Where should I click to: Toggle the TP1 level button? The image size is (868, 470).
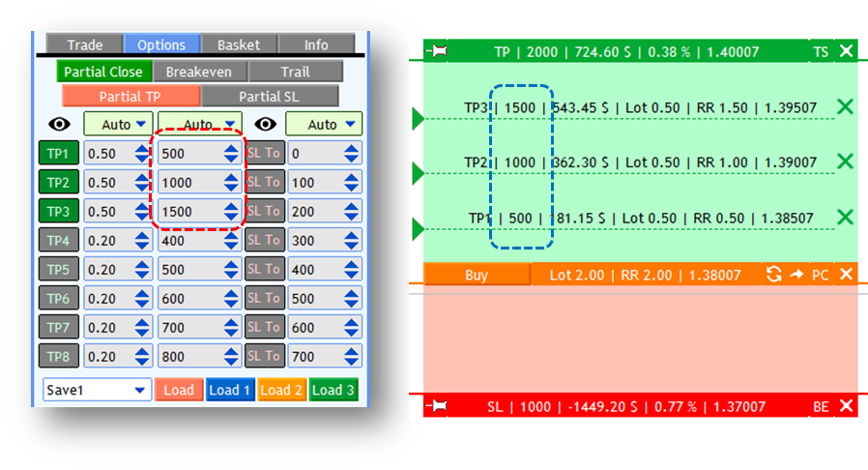[x=59, y=153]
